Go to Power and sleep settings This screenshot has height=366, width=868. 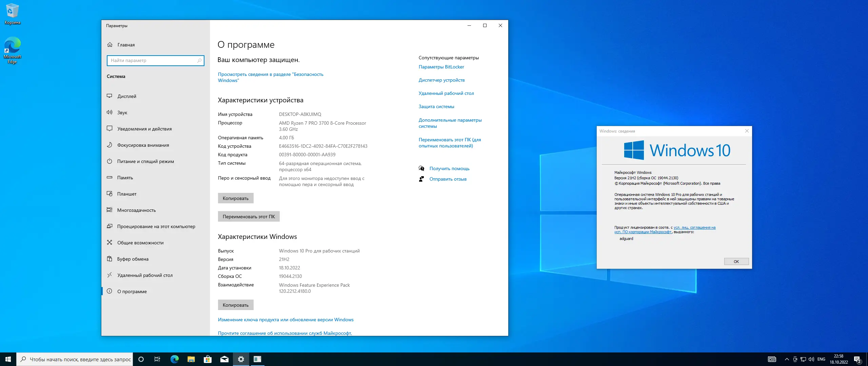(145, 161)
